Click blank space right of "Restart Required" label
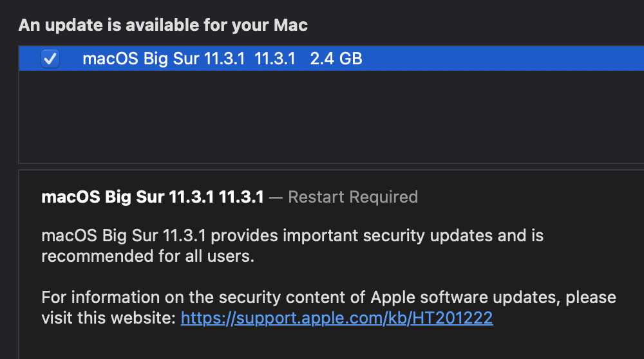644x359 pixels. click(528, 197)
